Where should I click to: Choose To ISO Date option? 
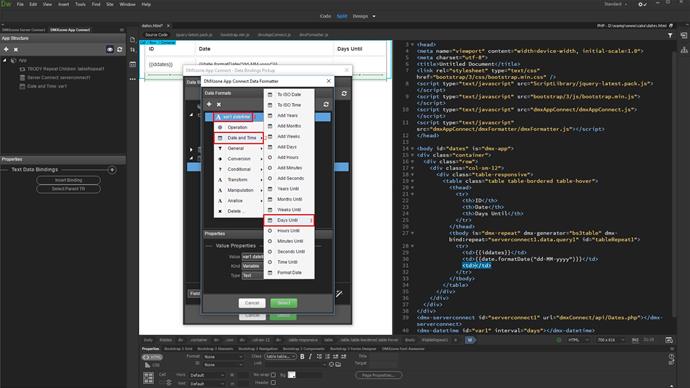pyautogui.click(x=289, y=95)
